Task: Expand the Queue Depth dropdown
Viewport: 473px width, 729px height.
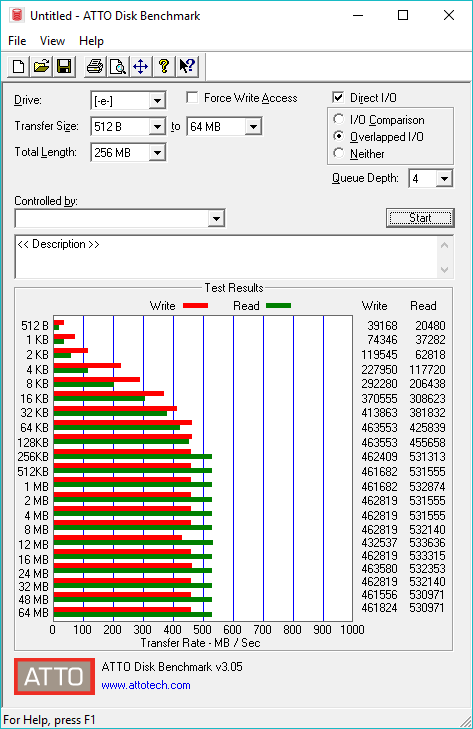Action: pyautogui.click(x=444, y=179)
